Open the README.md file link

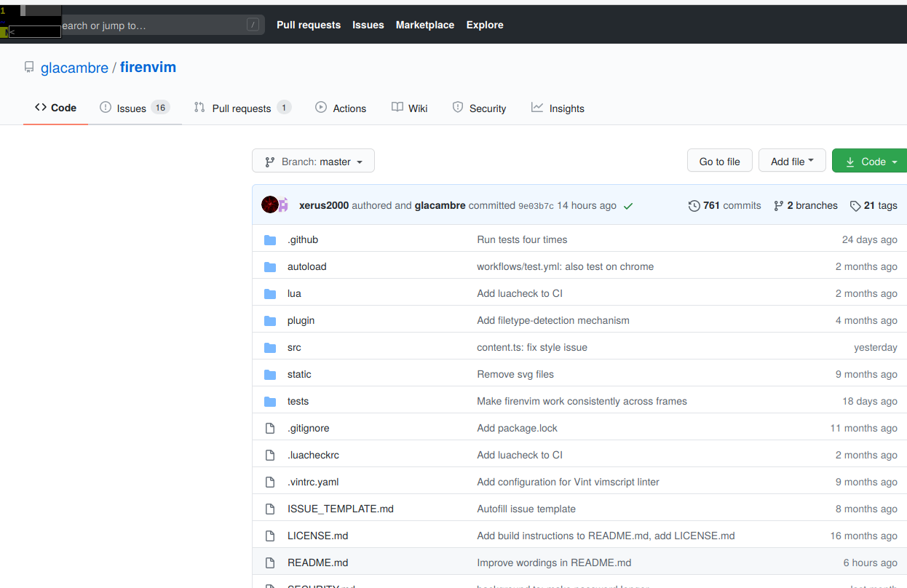[317, 562]
